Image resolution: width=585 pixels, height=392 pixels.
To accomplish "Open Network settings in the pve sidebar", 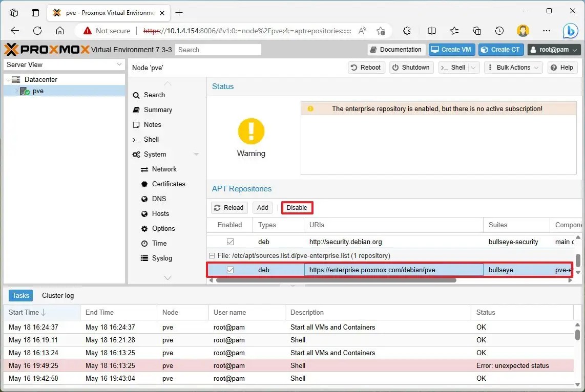I will point(164,169).
